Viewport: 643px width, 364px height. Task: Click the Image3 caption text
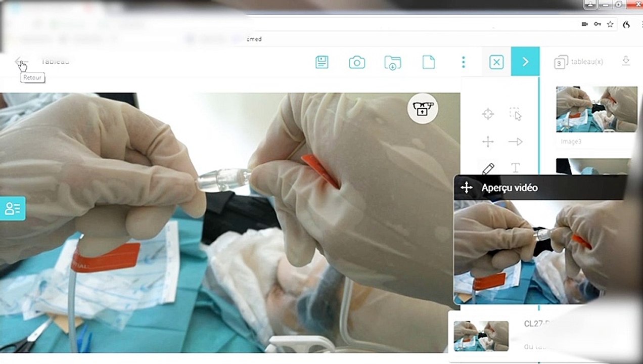point(571,142)
